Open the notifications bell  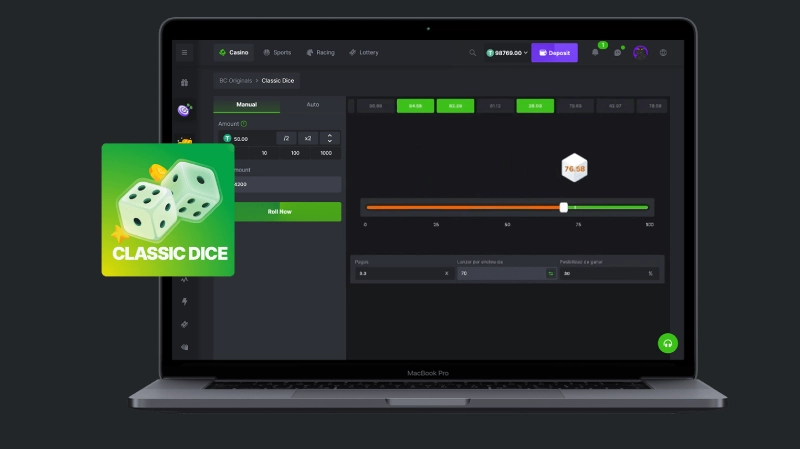(595, 52)
